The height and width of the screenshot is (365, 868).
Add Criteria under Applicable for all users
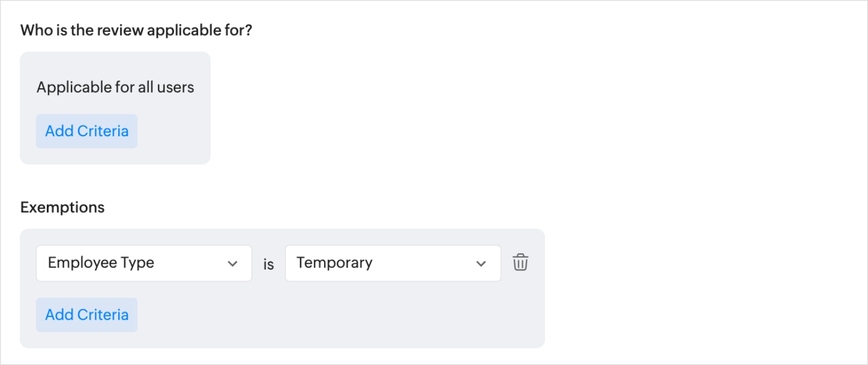coord(86,131)
